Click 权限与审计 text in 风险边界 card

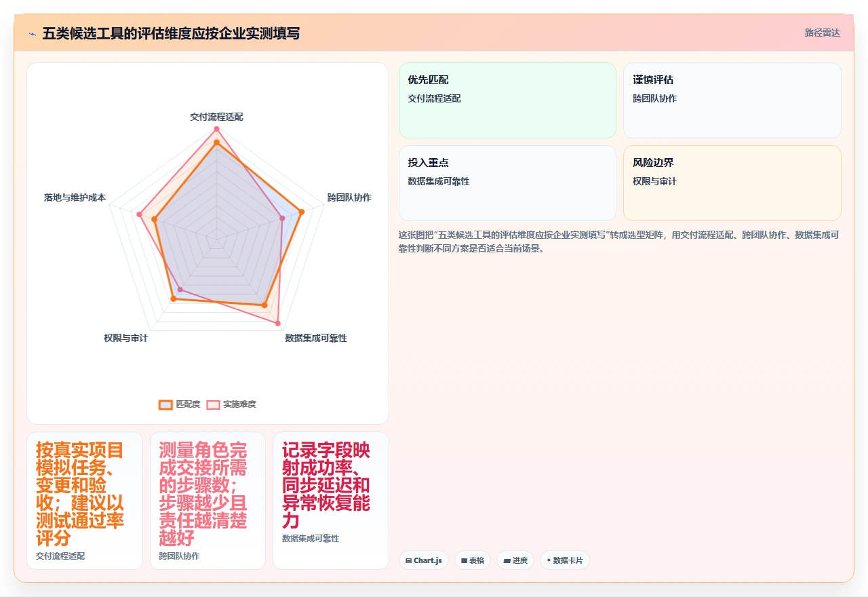654,182
